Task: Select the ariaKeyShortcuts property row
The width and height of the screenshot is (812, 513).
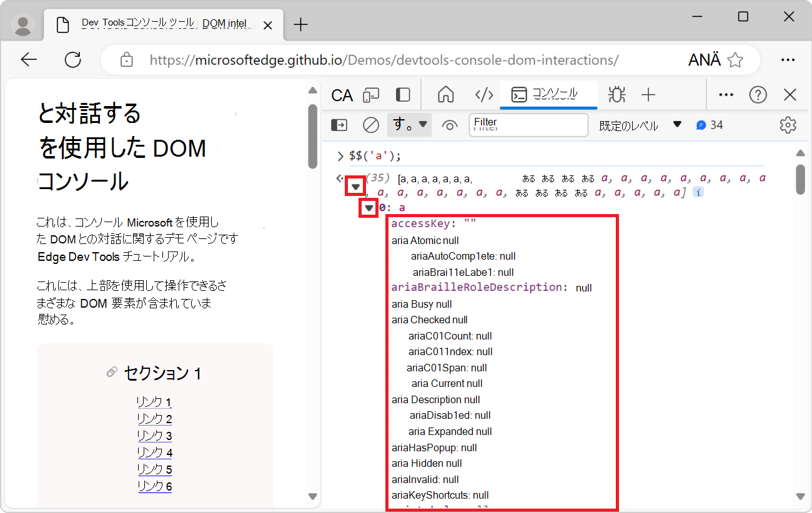Action: [440, 496]
